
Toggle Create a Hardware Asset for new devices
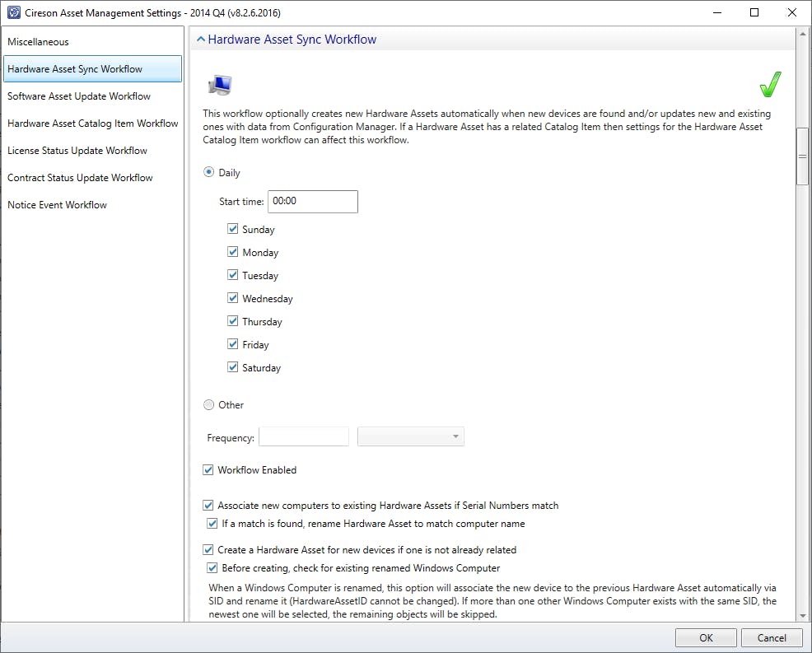[208, 549]
